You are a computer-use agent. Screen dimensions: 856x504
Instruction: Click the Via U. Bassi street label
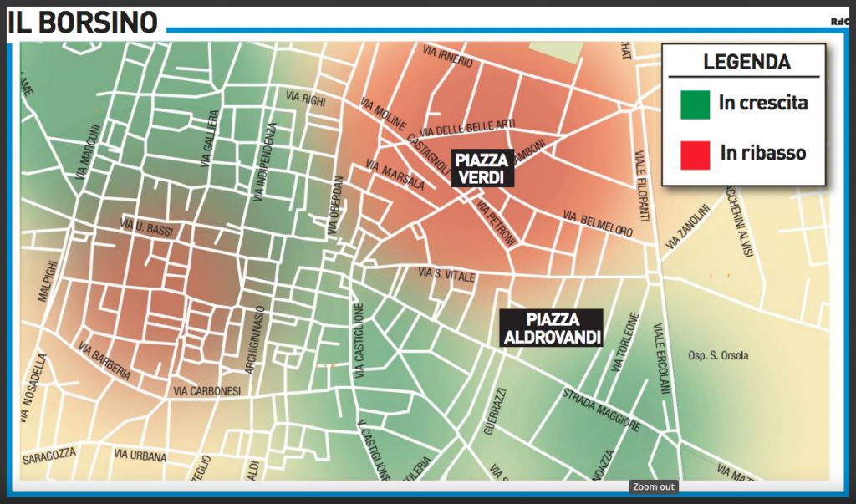tap(146, 230)
